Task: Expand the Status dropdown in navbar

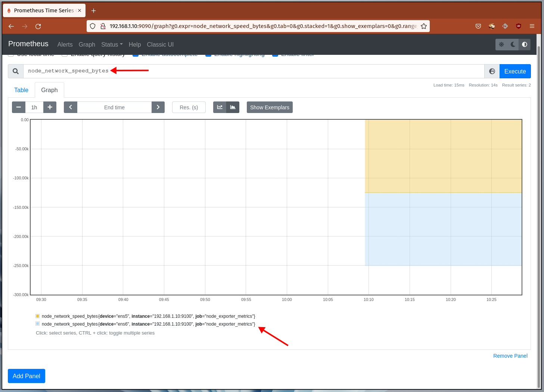Action: tap(112, 44)
